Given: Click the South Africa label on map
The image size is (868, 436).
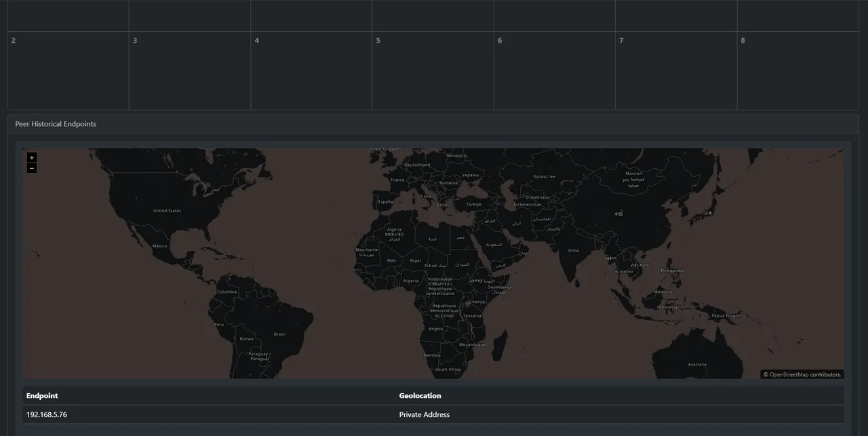Looking at the screenshot, I should [448, 370].
